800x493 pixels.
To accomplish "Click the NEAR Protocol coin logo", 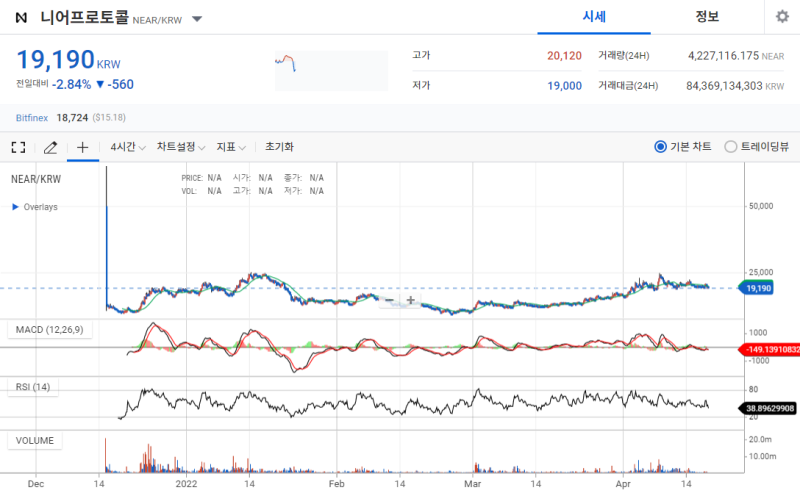I will point(21,18).
